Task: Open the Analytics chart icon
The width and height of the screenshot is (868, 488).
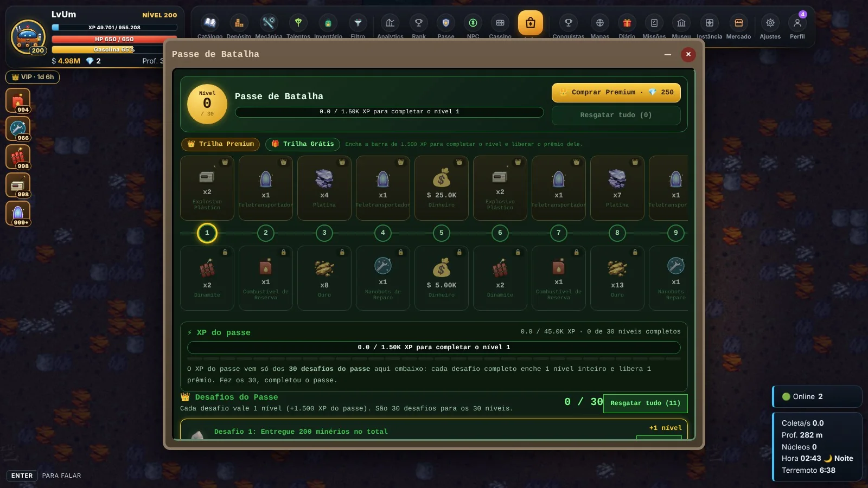Action: [390, 23]
